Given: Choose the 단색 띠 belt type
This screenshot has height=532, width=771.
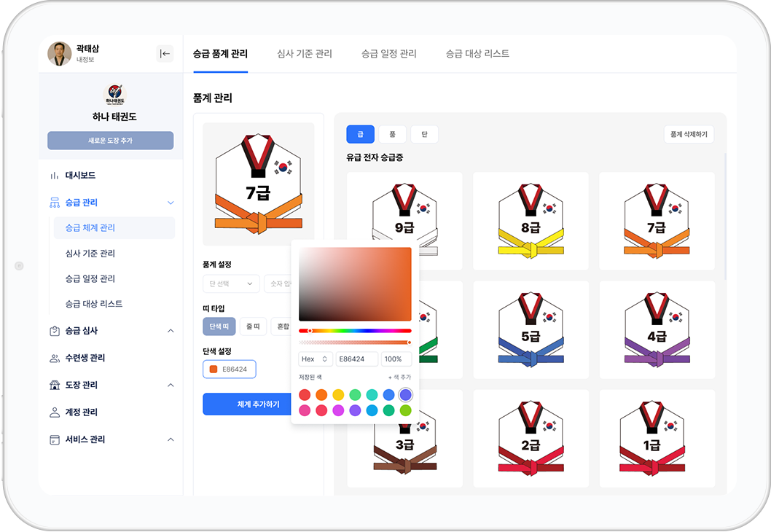Looking at the screenshot, I should coord(219,326).
